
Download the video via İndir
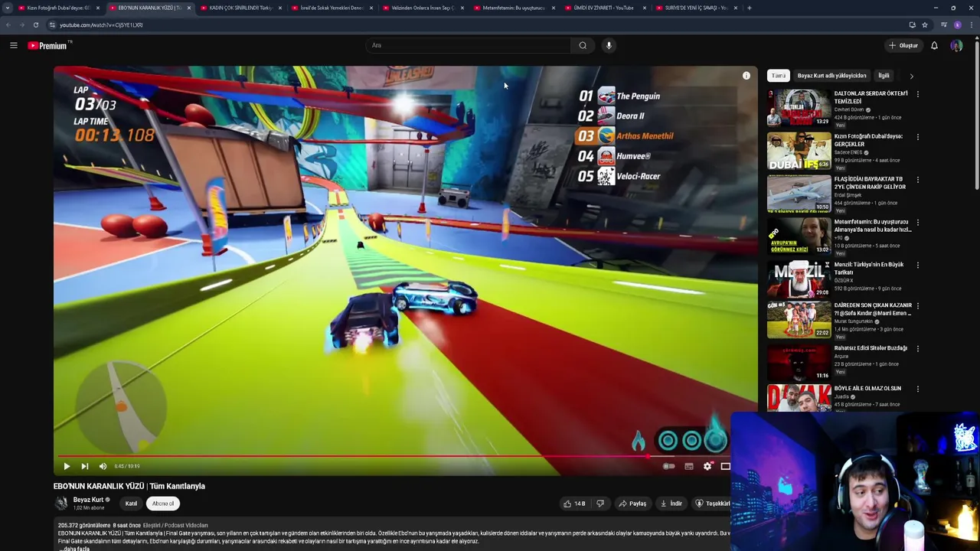tap(671, 504)
